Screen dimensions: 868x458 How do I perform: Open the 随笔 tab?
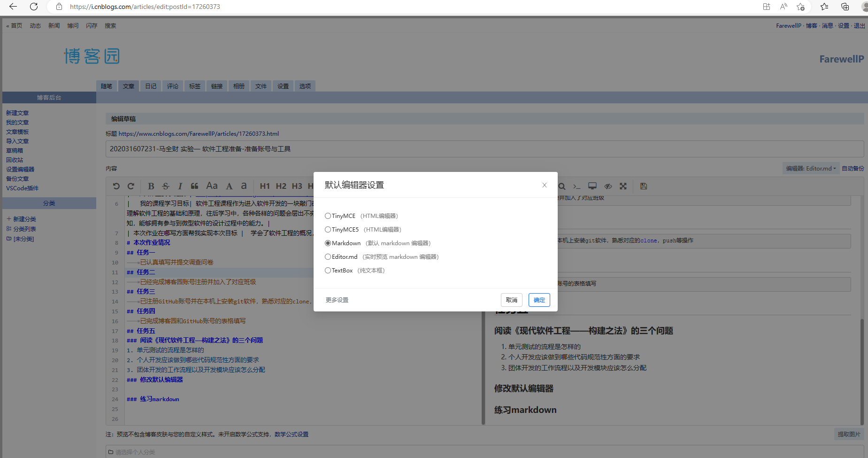click(x=107, y=86)
